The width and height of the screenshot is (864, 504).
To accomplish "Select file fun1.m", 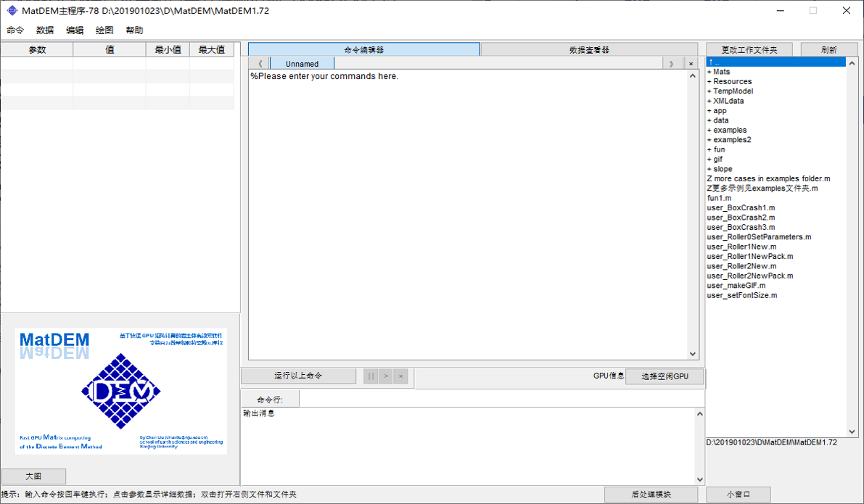I will (x=775, y=198).
